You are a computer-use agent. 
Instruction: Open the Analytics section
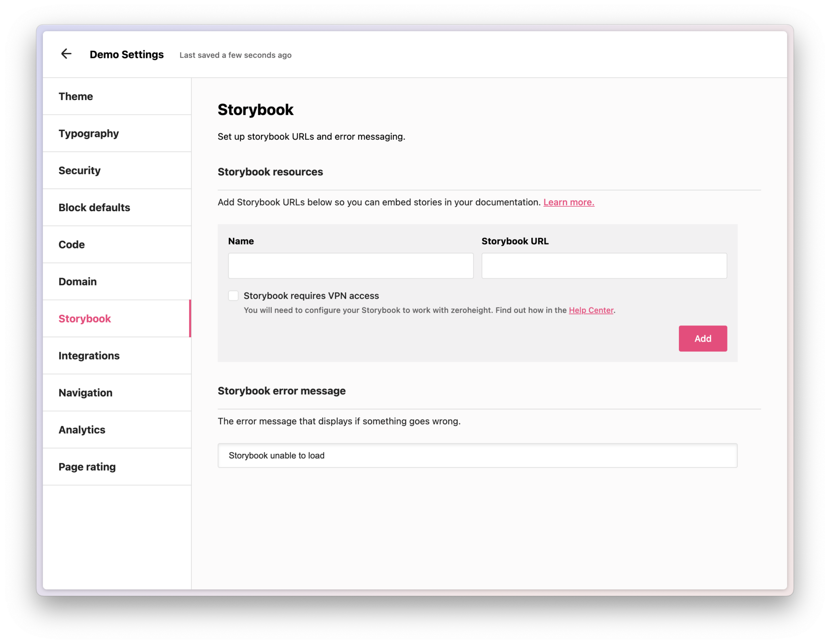coord(117,430)
